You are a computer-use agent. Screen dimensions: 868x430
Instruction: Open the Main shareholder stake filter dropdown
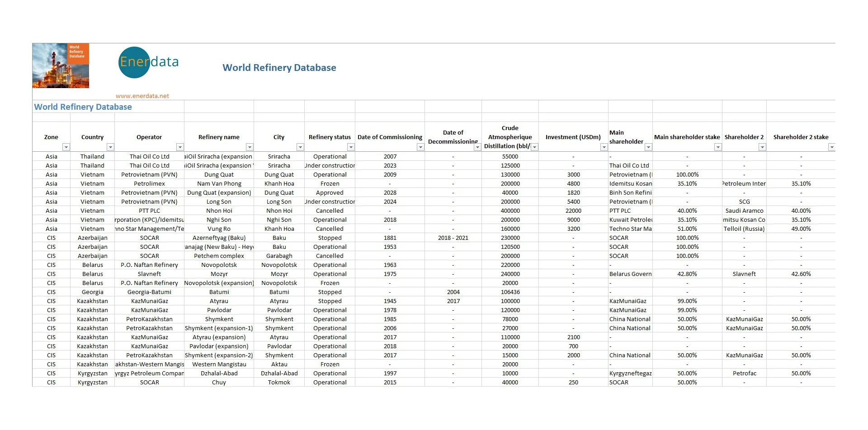pyautogui.click(x=718, y=147)
